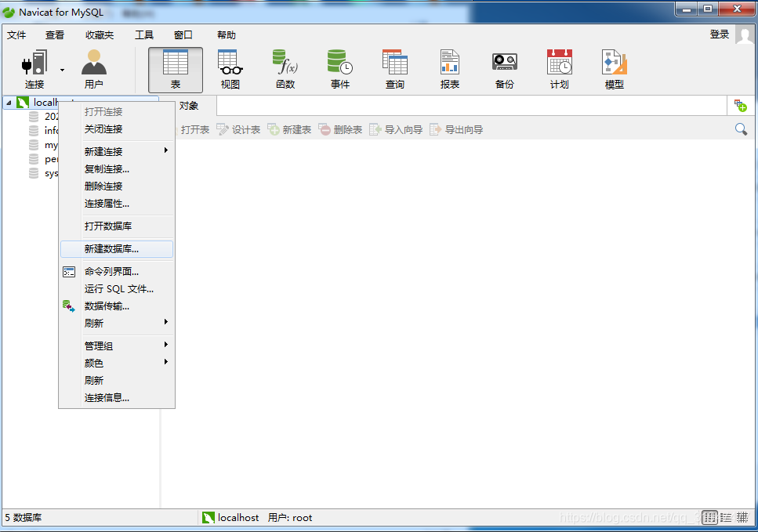
Task: Open the dropdown arrow beside 连接
Action: point(63,70)
